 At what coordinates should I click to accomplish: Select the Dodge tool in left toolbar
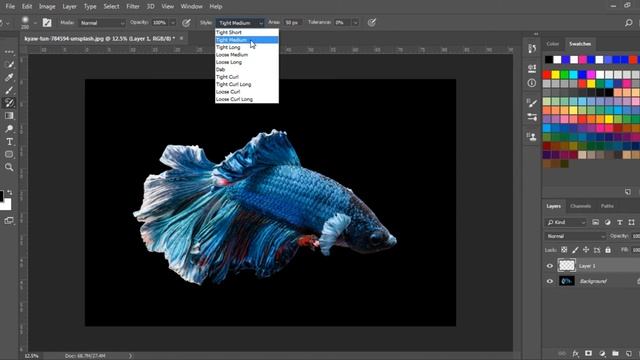pos(9,129)
